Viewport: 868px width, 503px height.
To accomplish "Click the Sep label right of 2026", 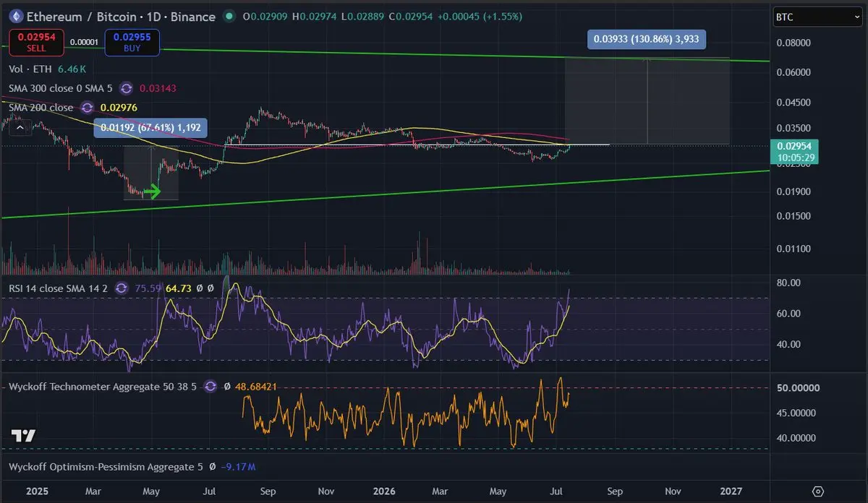I will [614, 490].
